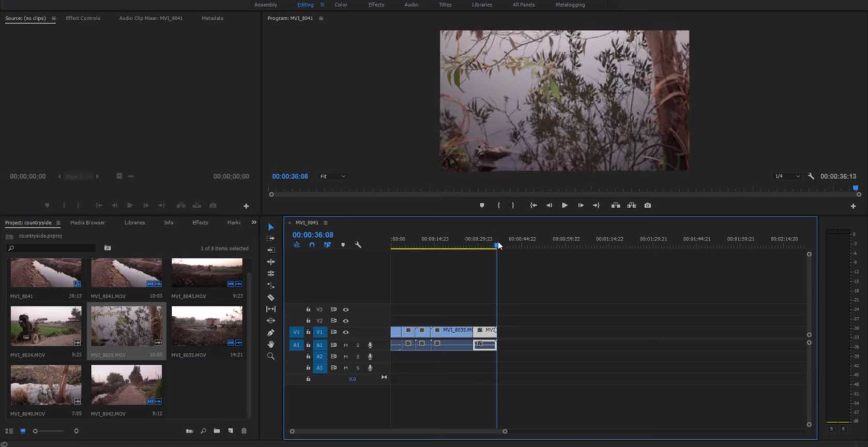Hide track V3 with eye icon
868x447 pixels.
(346, 310)
